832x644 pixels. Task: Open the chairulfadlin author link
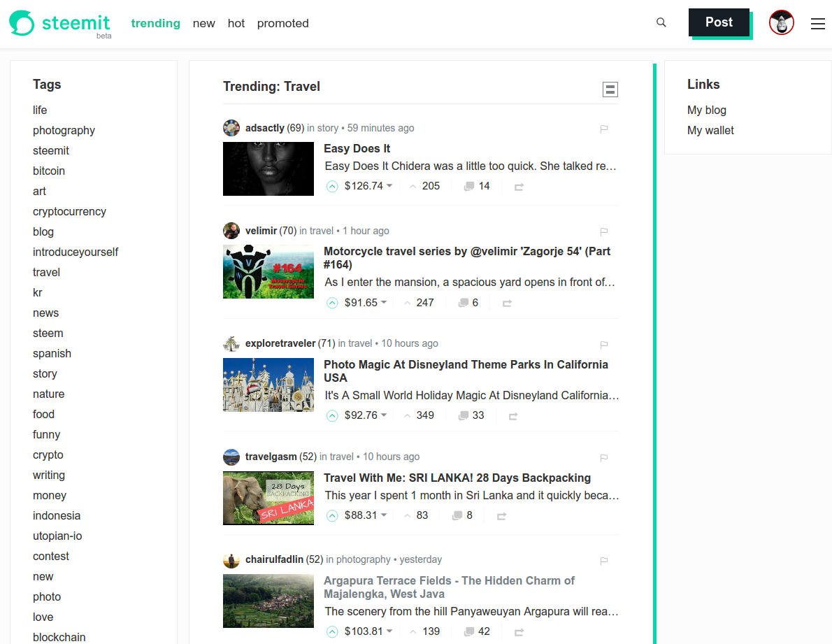(x=274, y=559)
